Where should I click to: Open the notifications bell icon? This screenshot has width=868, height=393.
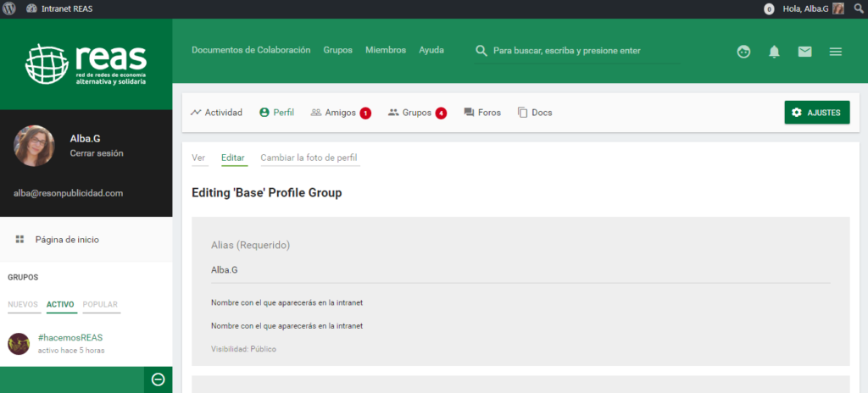774,52
